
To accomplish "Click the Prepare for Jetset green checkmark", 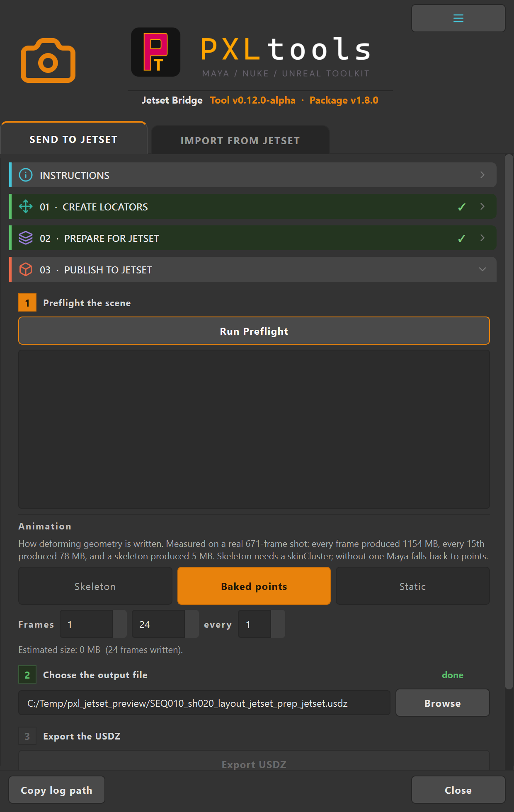I will point(461,238).
